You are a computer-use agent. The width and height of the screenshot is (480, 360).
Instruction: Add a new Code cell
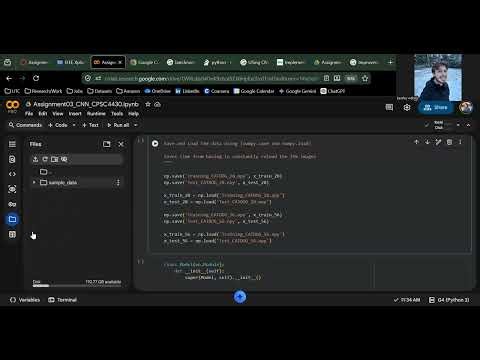click(58, 125)
